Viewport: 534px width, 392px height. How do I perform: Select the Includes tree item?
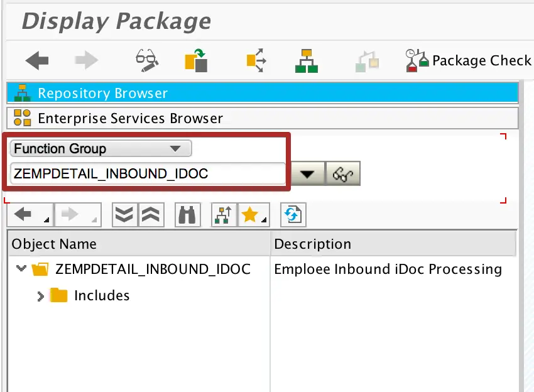[102, 295]
